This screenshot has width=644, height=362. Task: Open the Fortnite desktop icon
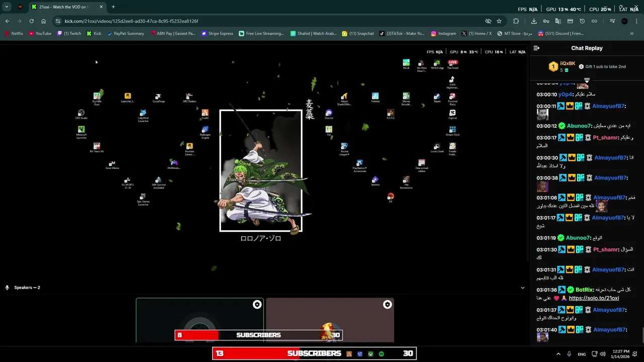pos(375,98)
